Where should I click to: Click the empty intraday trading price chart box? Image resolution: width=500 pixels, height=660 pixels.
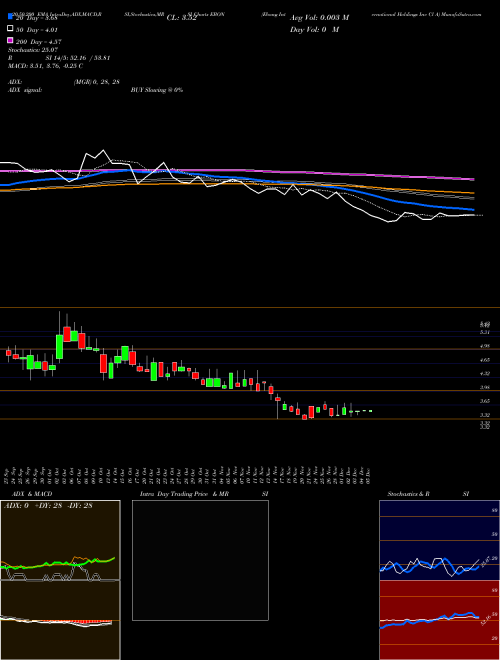(x=200, y=560)
